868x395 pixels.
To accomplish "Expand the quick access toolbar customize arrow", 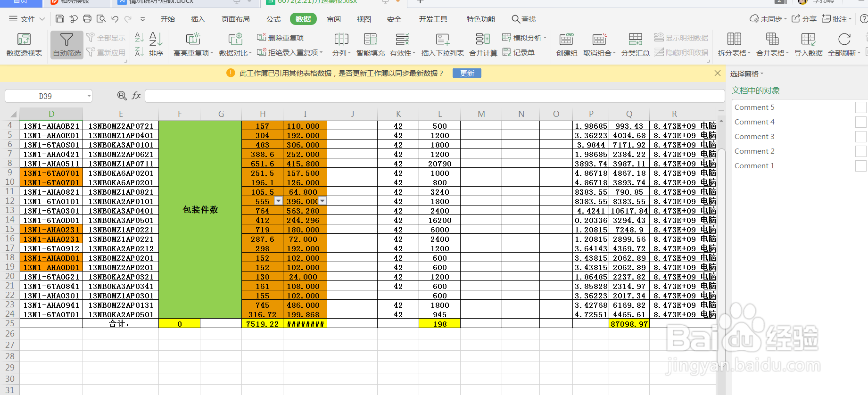I will click(142, 19).
